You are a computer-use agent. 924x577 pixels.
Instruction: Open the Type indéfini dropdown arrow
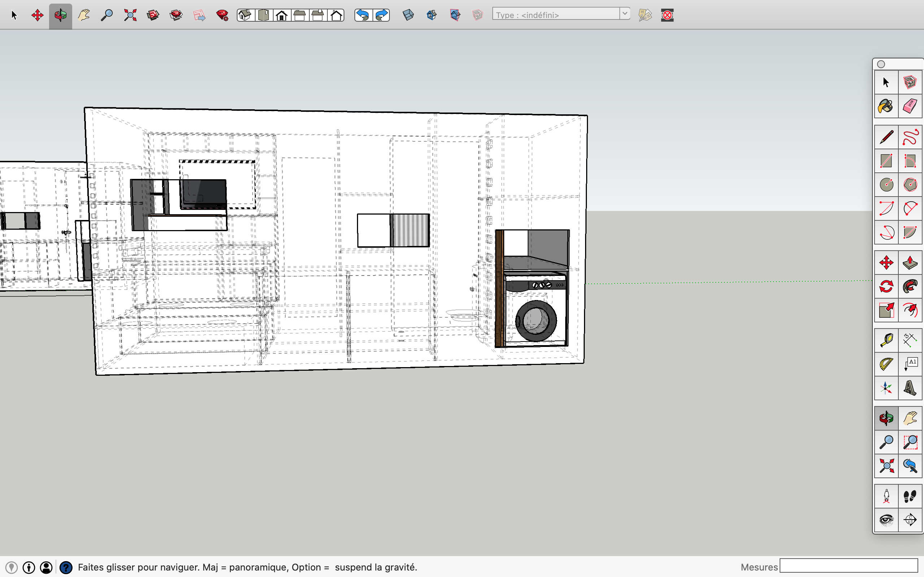pos(625,14)
